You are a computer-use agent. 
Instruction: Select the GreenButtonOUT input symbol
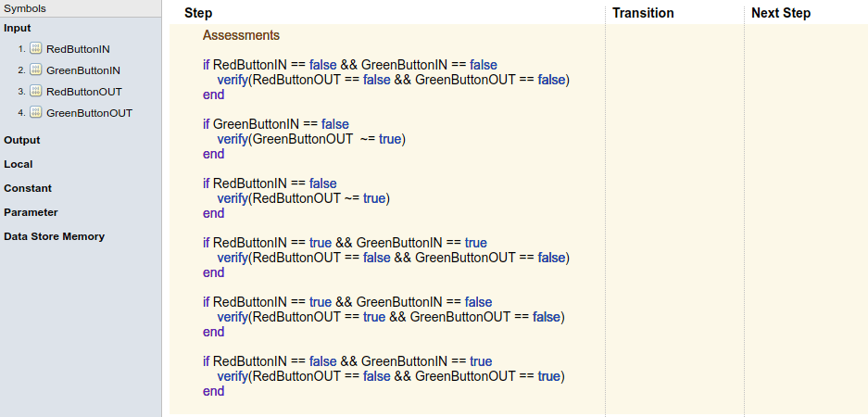[x=89, y=113]
